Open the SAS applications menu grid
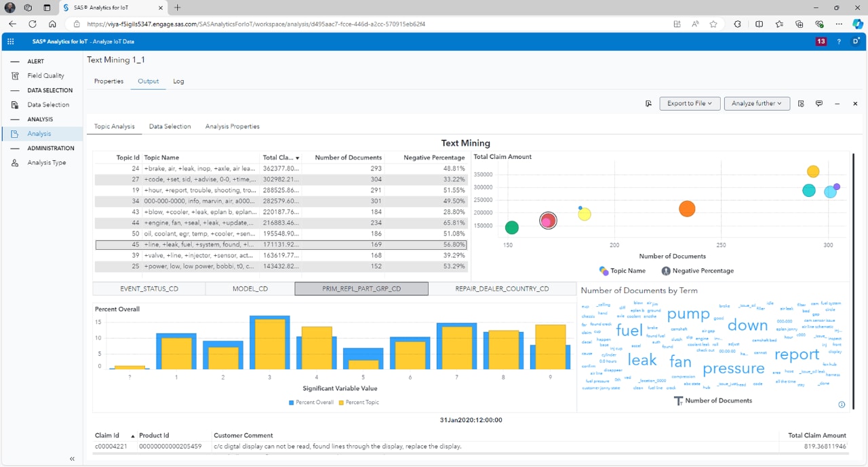 point(11,41)
